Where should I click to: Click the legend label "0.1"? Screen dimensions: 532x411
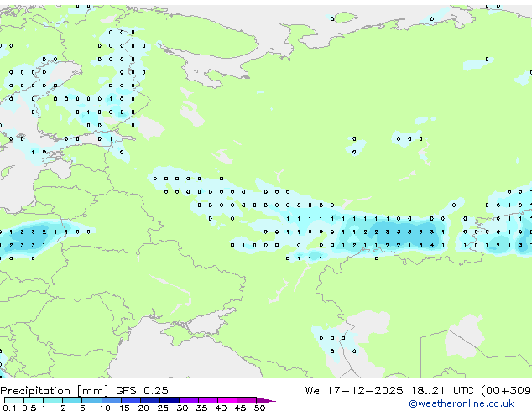pyautogui.click(x=10, y=408)
